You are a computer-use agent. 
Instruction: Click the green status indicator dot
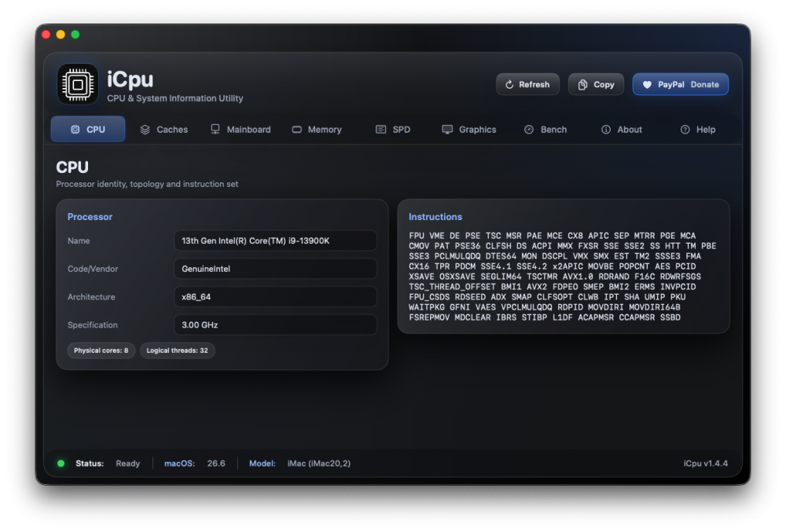coord(61,464)
